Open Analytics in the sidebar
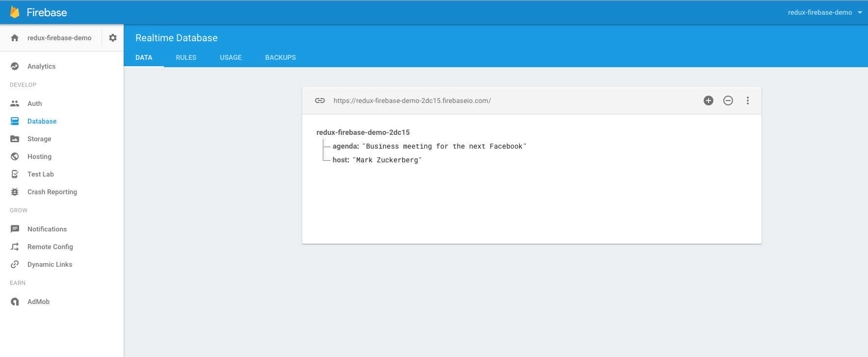 [x=41, y=66]
